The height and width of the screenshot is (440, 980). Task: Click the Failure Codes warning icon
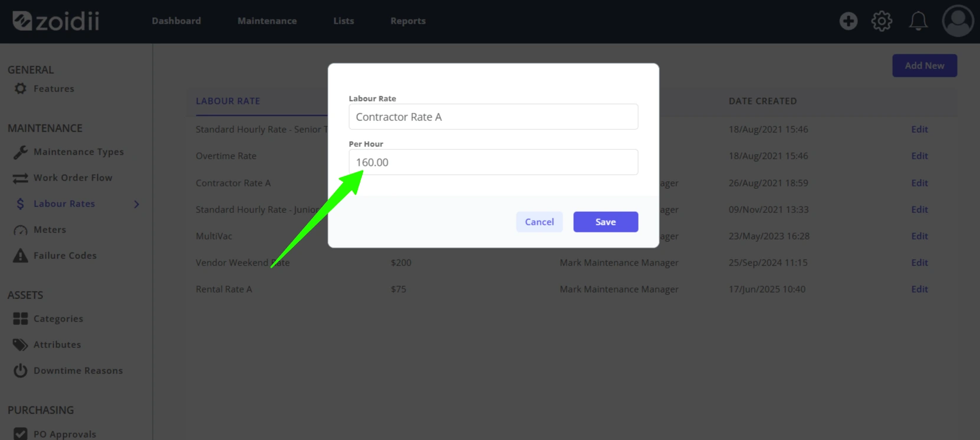pos(21,256)
